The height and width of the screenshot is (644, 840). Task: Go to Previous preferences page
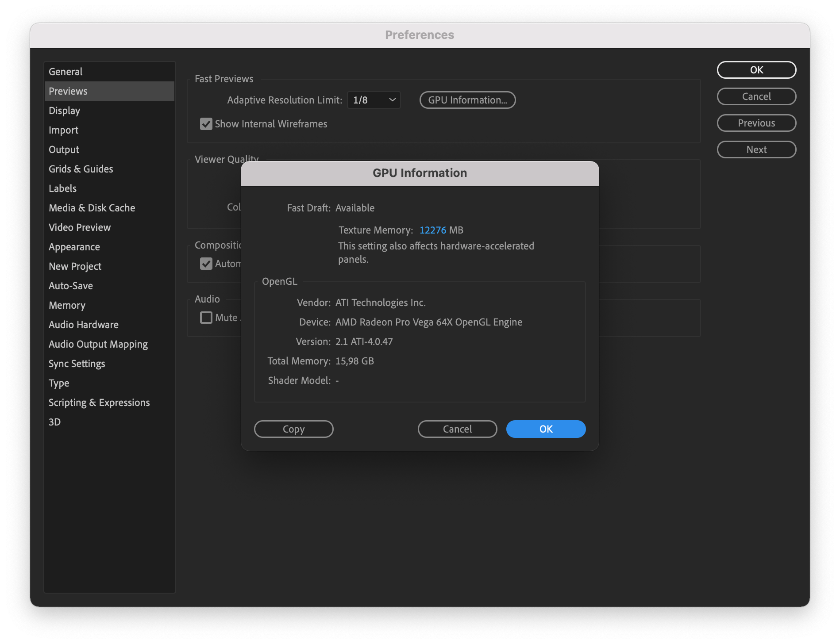(756, 123)
